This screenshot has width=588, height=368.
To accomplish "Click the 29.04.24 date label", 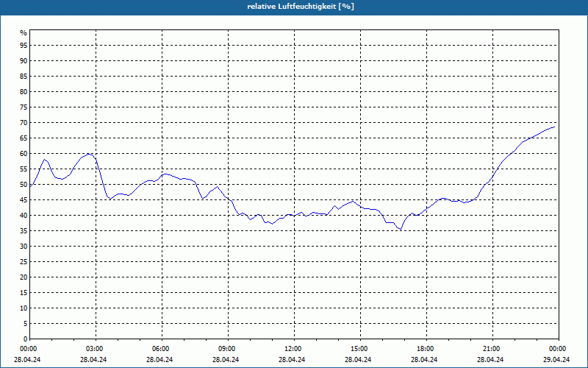I will coord(556,360).
